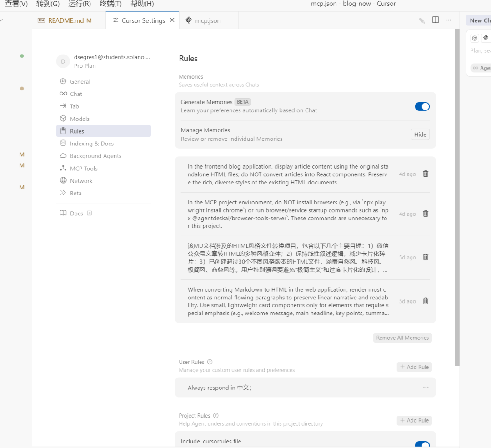Image resolution: width=491 pixels, height=448 pixels.
Task: Click the MCP project environment memory text
Action: click(x=288, y=214)
